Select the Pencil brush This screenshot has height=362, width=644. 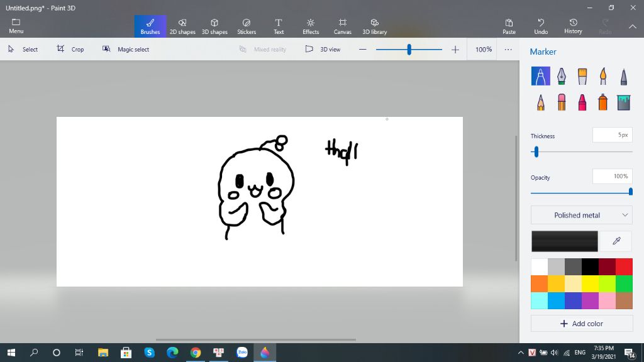coord(540,102)
